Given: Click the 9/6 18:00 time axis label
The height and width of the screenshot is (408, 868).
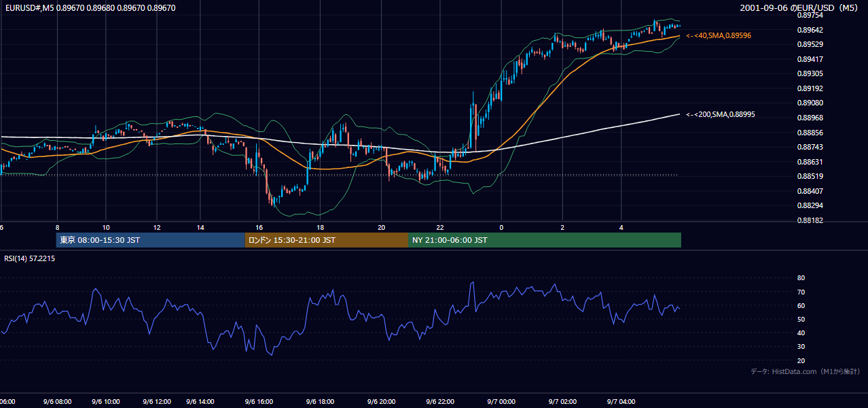Looking at the screenshot, I should (x=321, y=401).
